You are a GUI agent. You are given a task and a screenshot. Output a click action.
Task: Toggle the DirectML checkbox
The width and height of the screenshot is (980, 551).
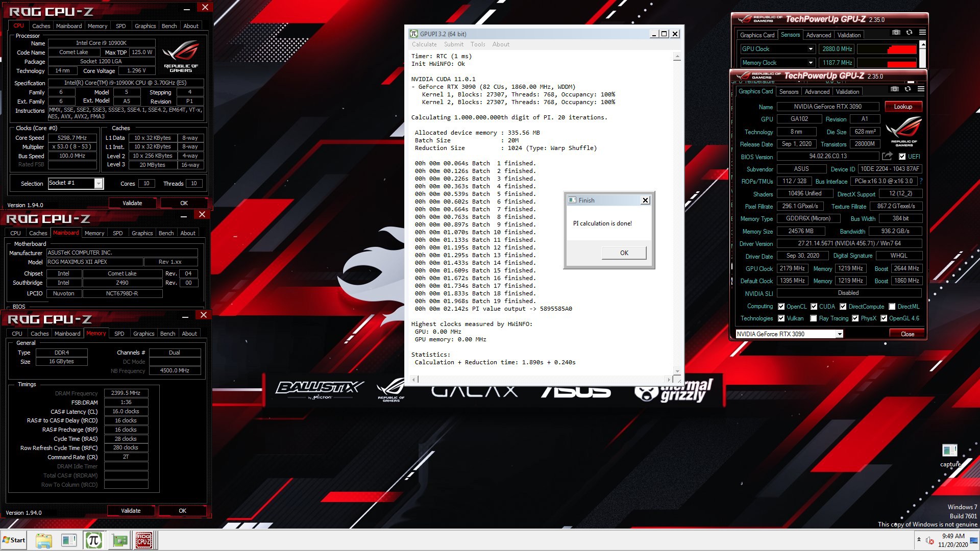[892, 307]
